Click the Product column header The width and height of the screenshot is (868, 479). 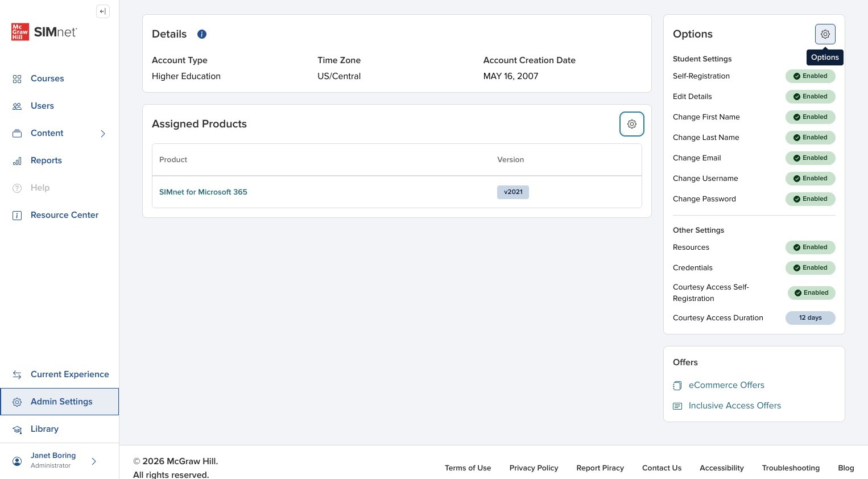point(173,160)
